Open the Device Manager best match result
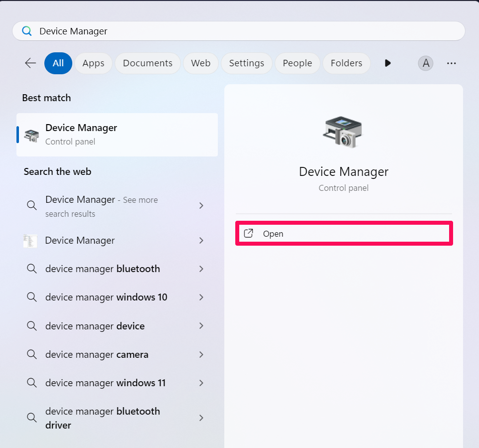 coord(117,135)
